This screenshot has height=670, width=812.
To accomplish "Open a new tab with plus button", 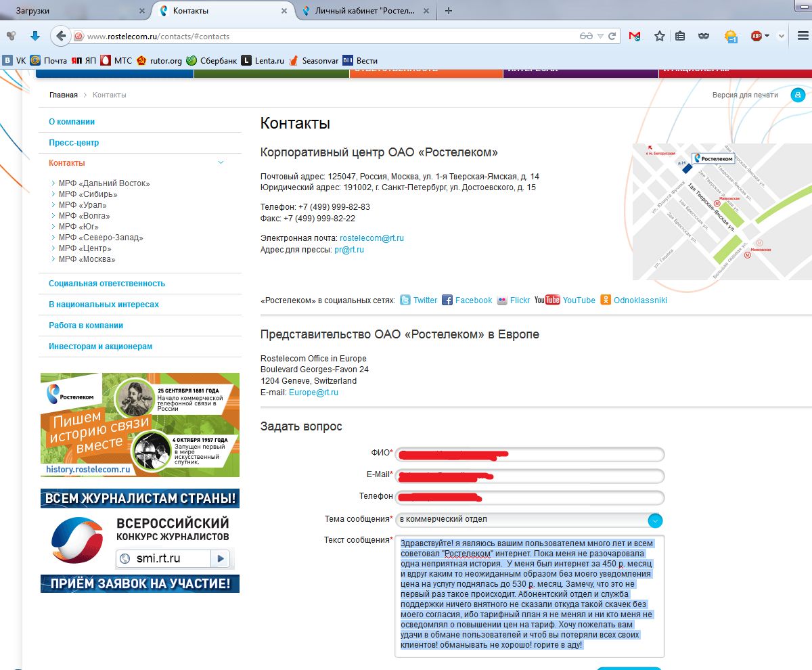I will (x=449, y=11).
